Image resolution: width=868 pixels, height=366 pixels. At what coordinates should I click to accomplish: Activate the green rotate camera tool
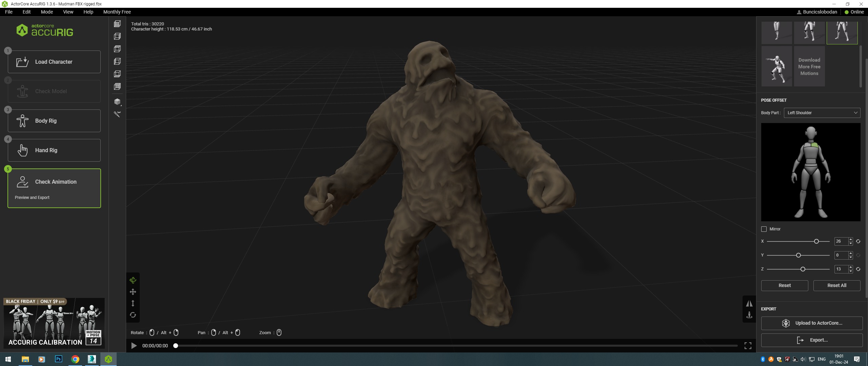(133, 280)
